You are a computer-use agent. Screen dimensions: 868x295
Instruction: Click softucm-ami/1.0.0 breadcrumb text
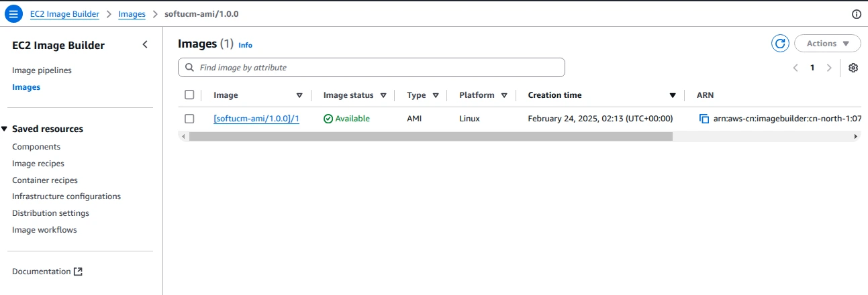click(201, 14)
